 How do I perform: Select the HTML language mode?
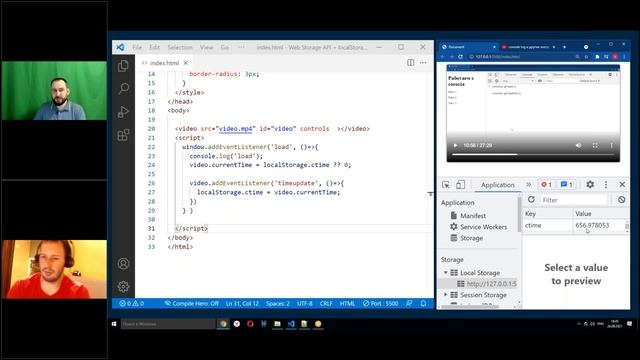(x=347, y=303)
